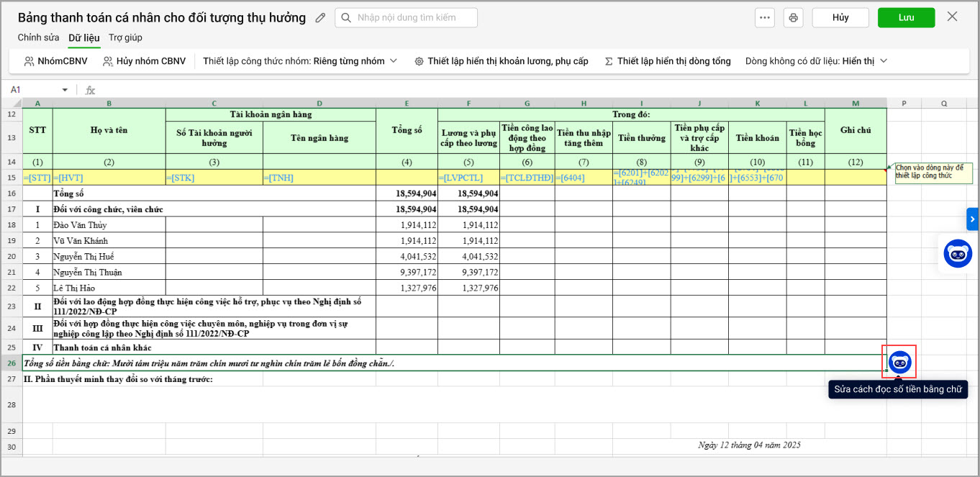Expand the name box dropdown arrow
The image size is (980, 477).
point(65,90)
